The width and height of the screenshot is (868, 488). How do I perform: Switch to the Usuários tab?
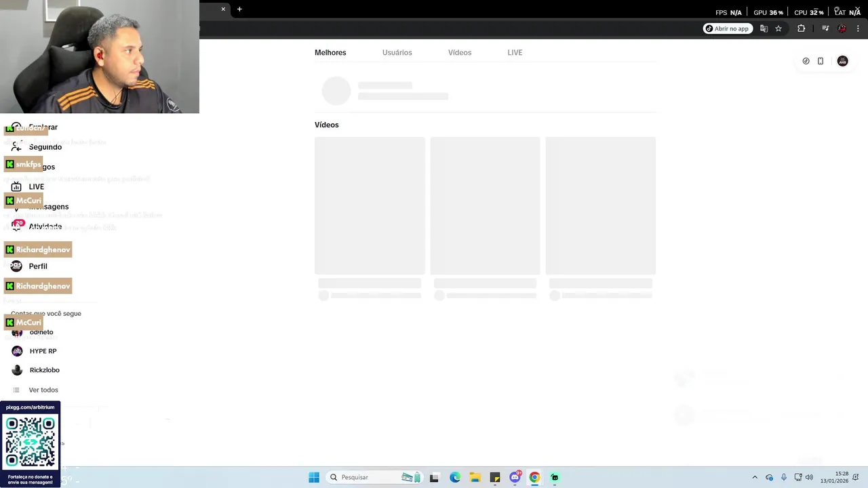[397, 52]
